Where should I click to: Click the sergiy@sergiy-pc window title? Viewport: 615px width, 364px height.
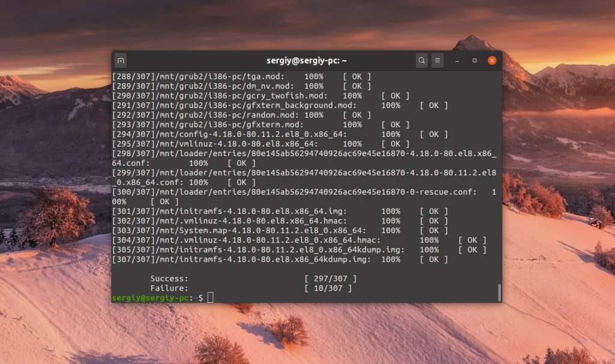[308, 60]
